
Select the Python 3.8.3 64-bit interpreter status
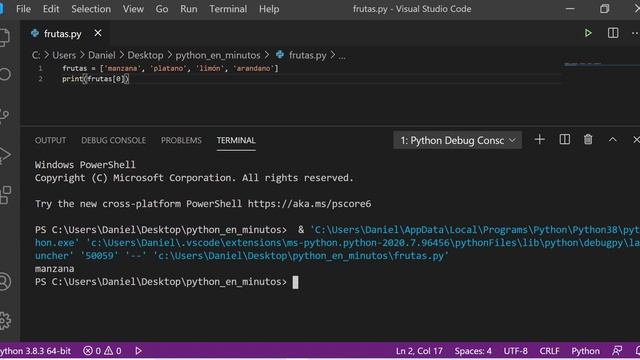(x=36, y=351)
